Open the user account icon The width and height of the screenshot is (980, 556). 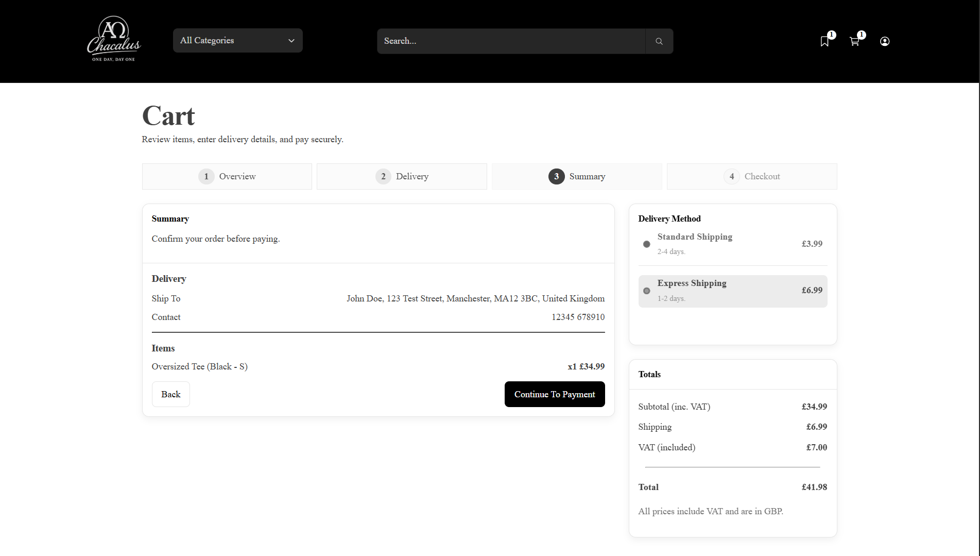click(x=885, y=41)
